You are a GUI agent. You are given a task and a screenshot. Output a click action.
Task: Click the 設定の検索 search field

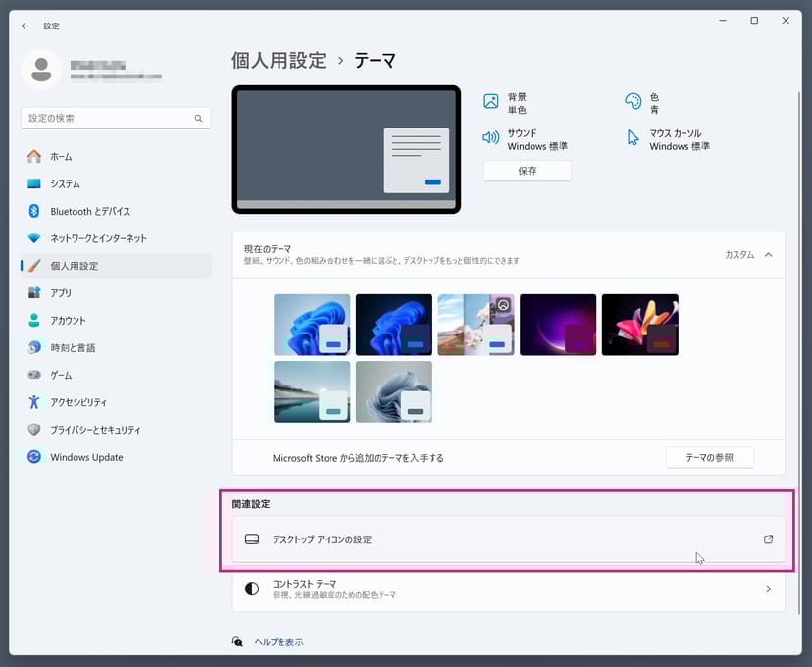coord(106,119)
